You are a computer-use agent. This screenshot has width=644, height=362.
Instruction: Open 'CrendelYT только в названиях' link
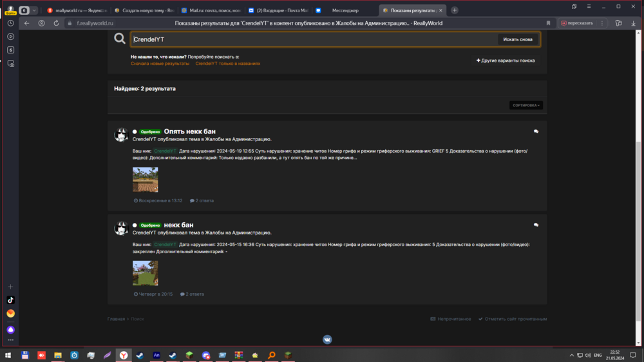click(227, 64)
